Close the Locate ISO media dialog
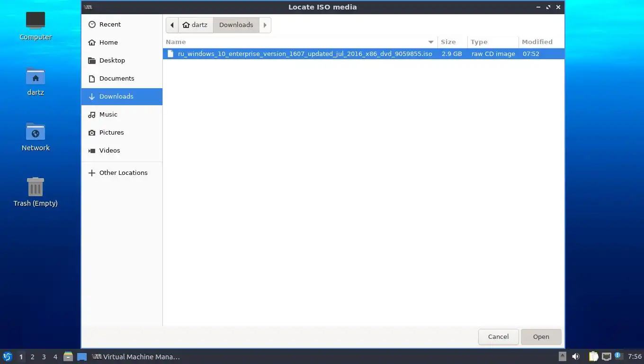This screenshot has height=364, width=644. (x=558, y=7)
